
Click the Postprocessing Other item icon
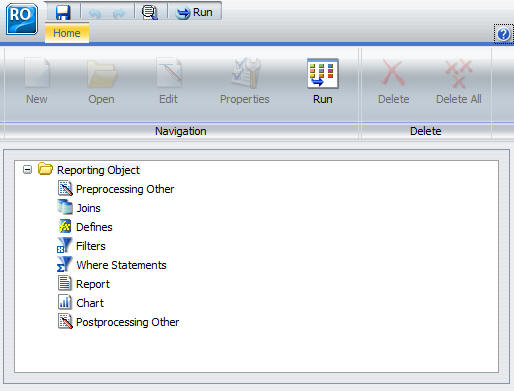point(65,321)
